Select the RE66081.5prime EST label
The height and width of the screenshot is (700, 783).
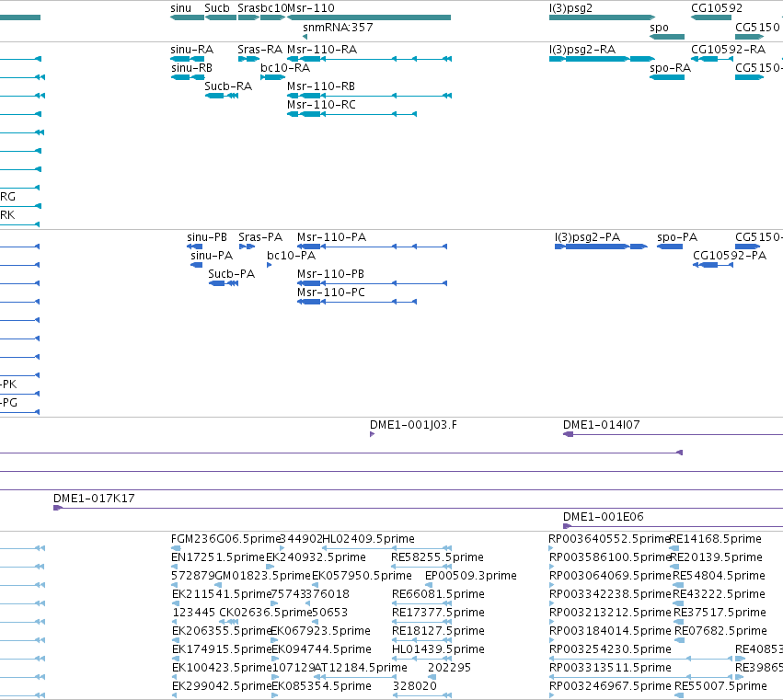tap(439, 594)
